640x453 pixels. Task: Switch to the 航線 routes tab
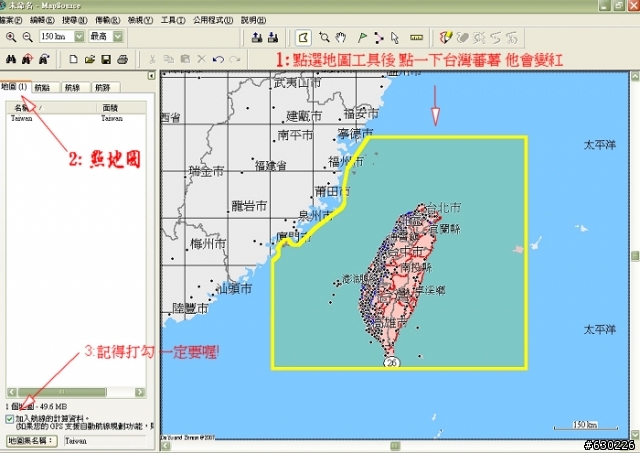(x=75, y=87)
